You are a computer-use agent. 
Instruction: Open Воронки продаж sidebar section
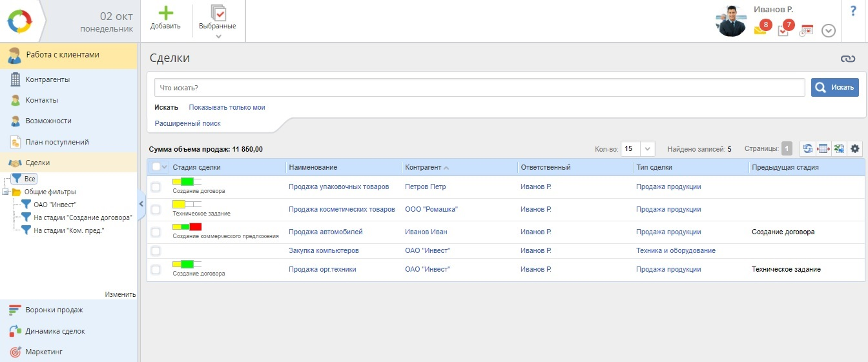[54, 310]
